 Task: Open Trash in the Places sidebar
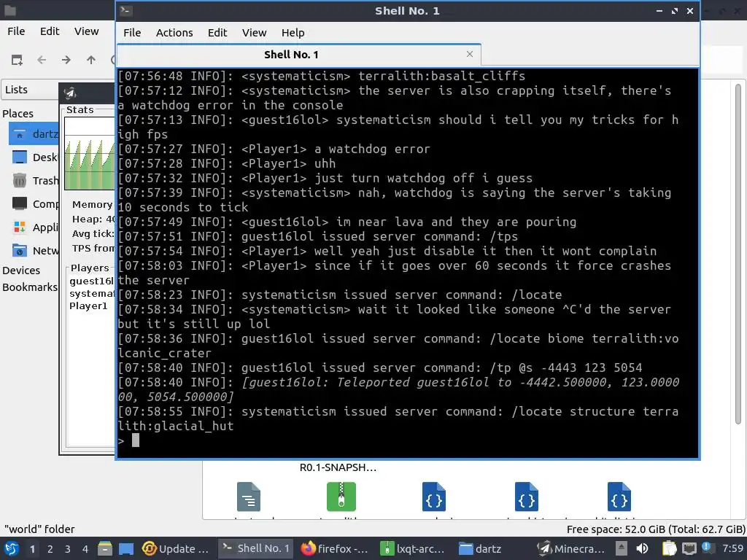[34, 181]
